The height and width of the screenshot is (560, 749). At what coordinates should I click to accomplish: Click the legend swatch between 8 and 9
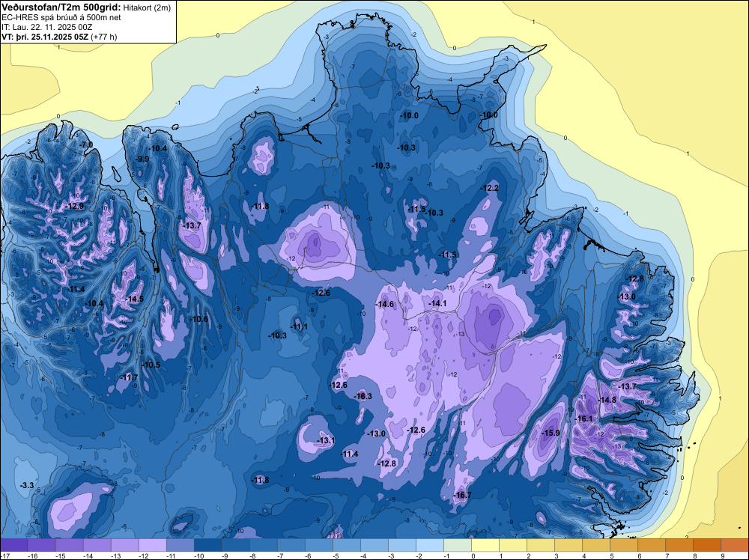click(x=707, y=545)
